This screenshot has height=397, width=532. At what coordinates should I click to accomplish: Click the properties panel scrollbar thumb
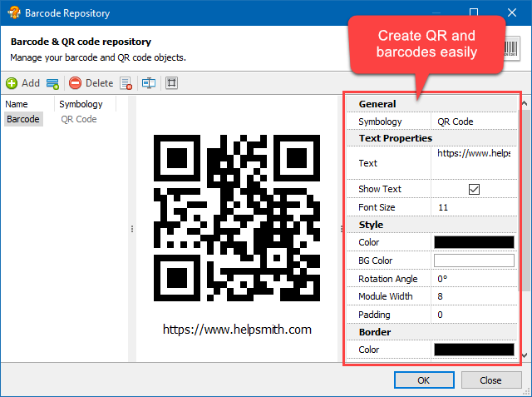(x=525, y=201)
